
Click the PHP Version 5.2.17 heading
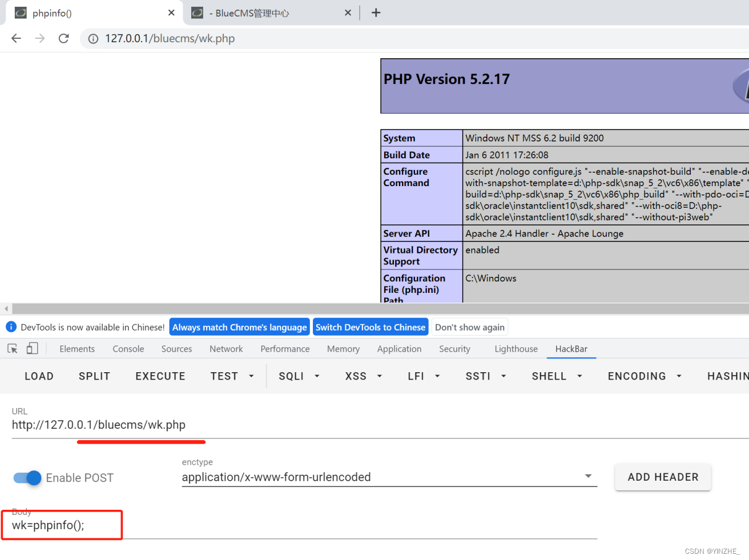[446, 79]
